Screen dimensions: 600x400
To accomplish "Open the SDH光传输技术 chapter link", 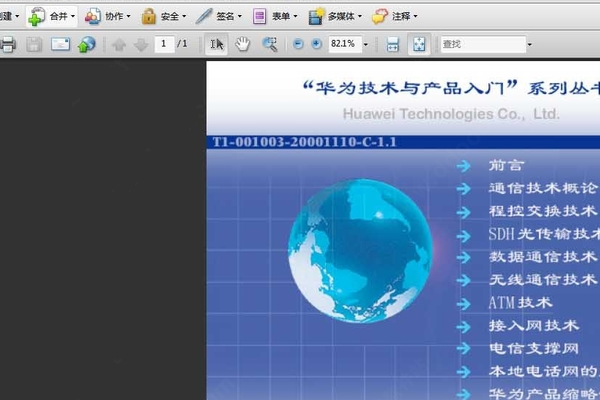I will tap(544, 234).
